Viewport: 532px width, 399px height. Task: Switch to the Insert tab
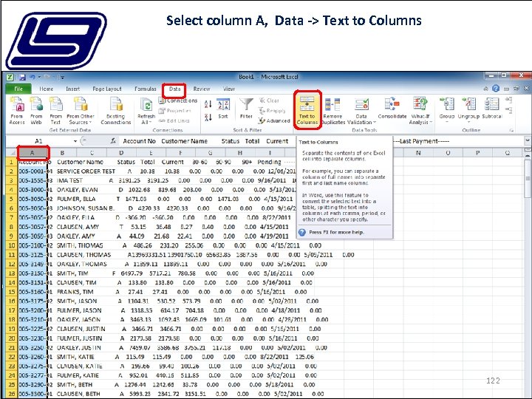pos(72,89)
